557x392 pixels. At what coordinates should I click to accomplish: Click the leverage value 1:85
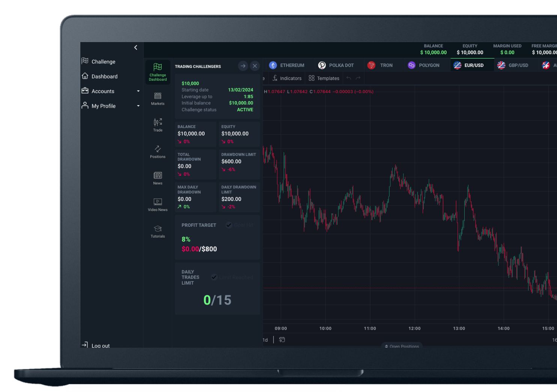[248, 96]
